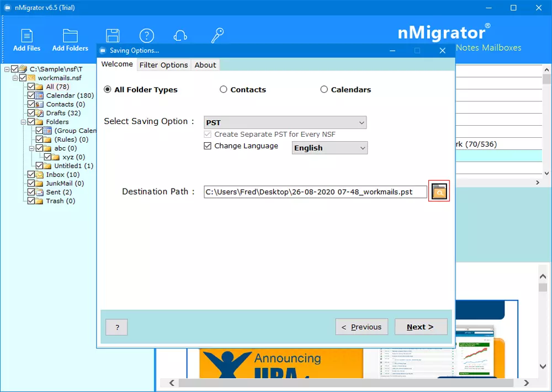Uncheck the Trash (0) checkbox
This screenshot has width=552, height=392.
[x=31, y=201]
